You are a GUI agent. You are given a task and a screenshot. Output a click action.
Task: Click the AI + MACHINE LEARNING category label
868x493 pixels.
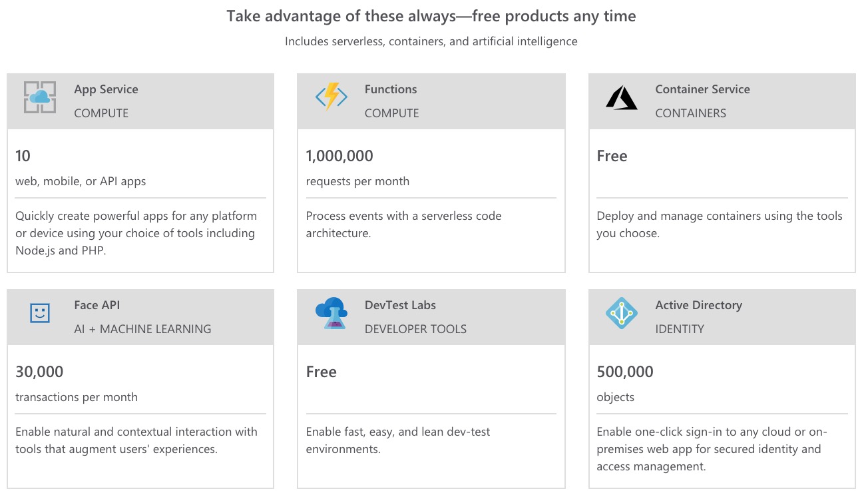click(x=142, y=329)
